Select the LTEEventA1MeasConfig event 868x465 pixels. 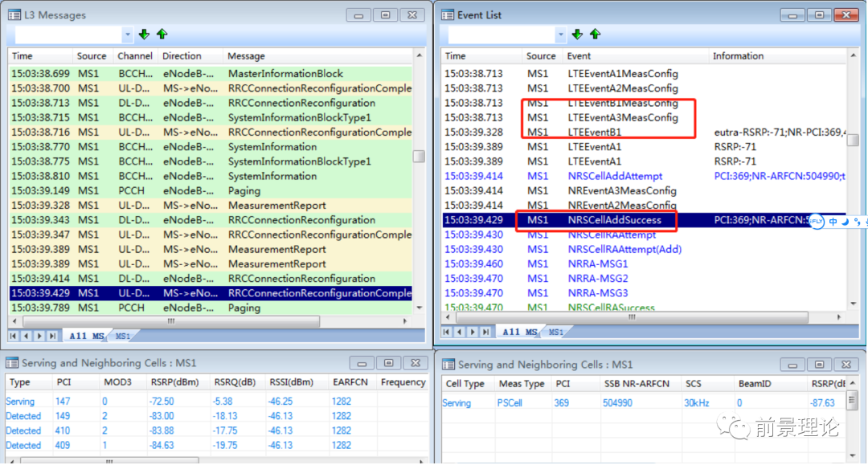coord(644,74)
